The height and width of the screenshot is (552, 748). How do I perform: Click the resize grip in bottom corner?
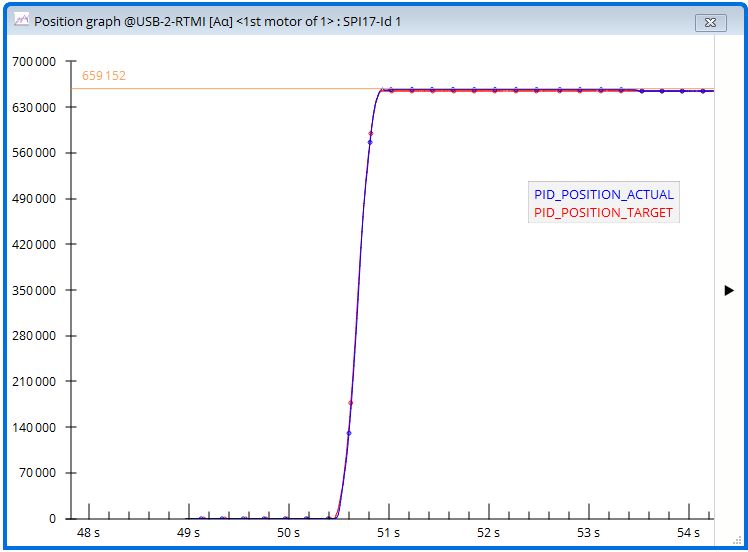click(x=737, y=540)
